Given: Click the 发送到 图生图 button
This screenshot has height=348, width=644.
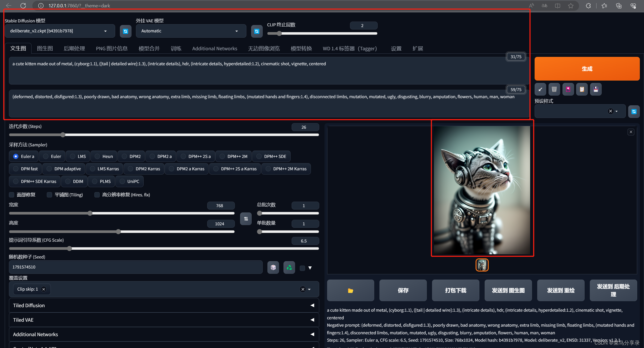Looking at the screenshot, I should [x=508, y=290].
